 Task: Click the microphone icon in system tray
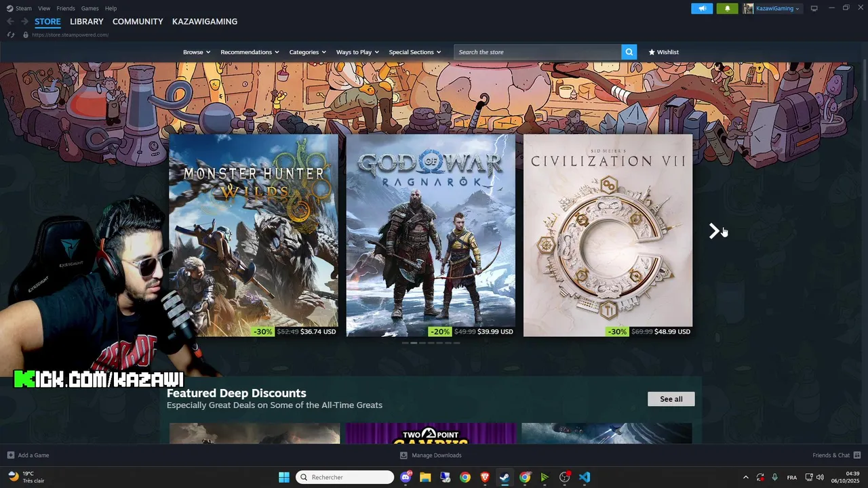click(x=774, y=477)
